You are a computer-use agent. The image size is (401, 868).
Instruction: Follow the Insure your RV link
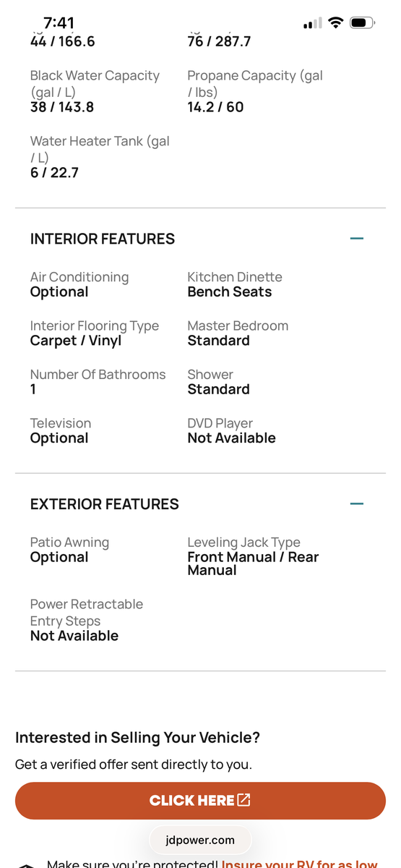(300, 864)
